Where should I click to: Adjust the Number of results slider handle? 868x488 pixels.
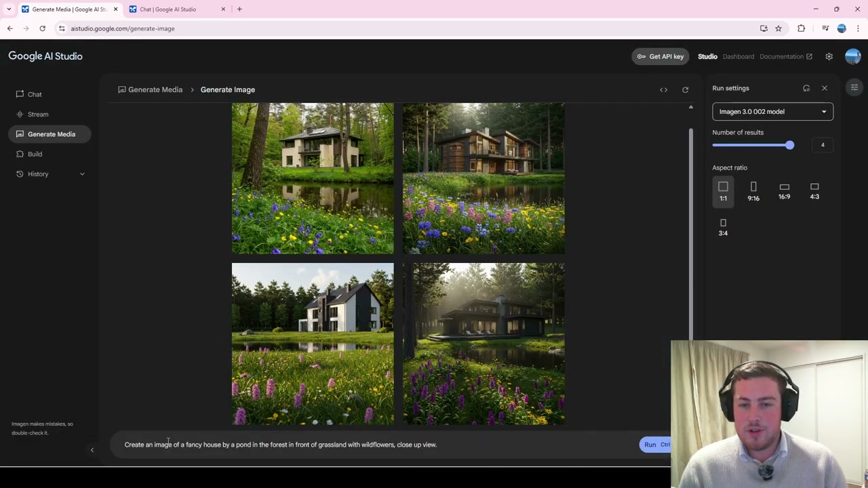point(789,145)
